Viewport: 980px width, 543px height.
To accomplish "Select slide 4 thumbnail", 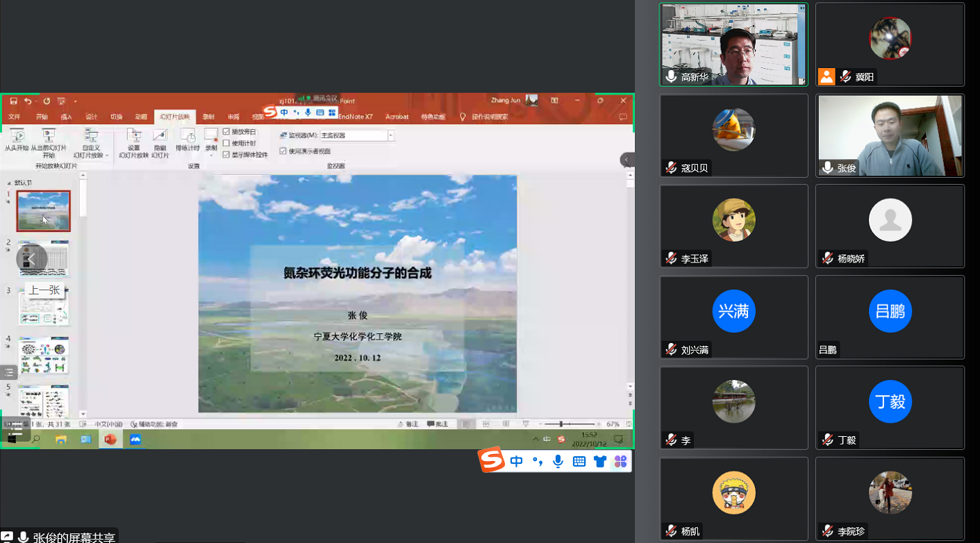I will click(43, 355).
